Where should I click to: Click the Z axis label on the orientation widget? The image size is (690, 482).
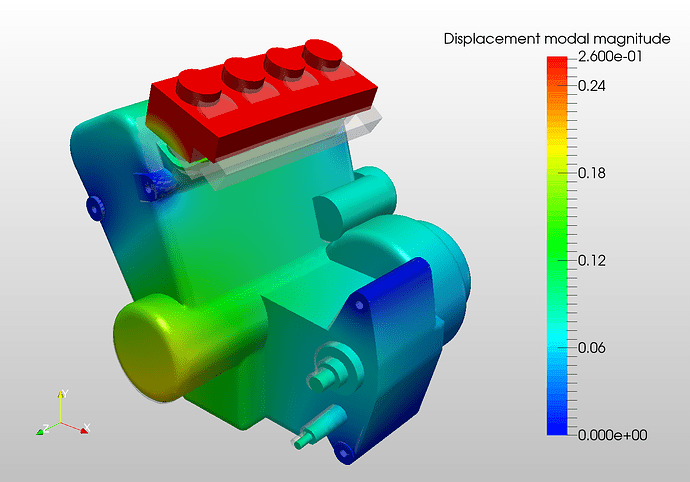46,428
